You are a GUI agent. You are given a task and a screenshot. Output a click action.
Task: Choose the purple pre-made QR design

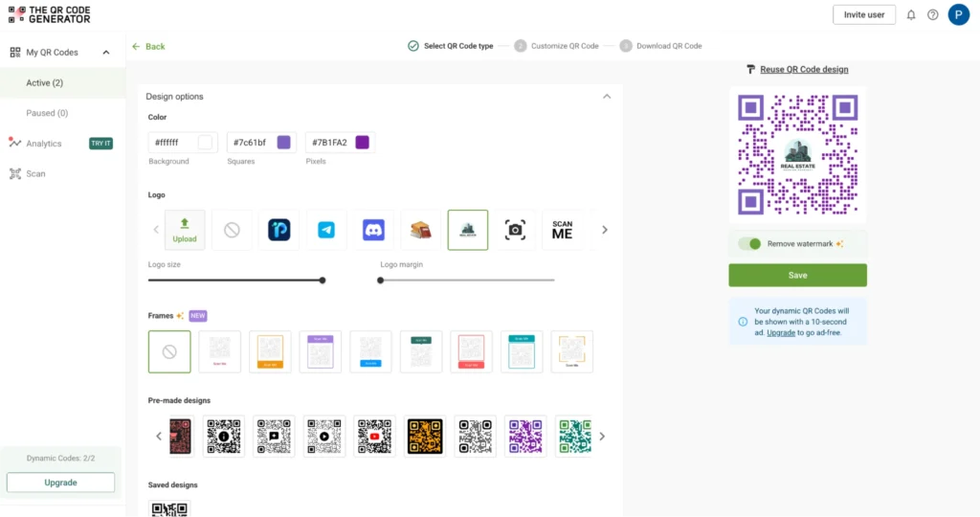tap(525, 437)
